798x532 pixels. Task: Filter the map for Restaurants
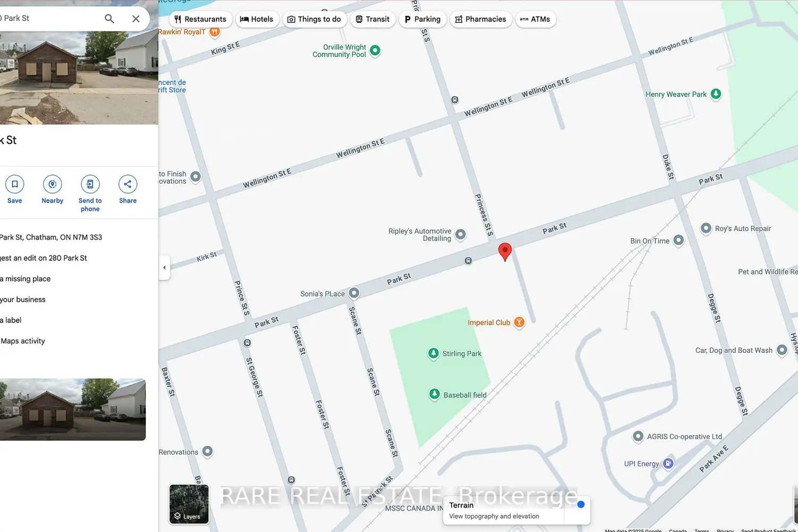tap(201, 19)
